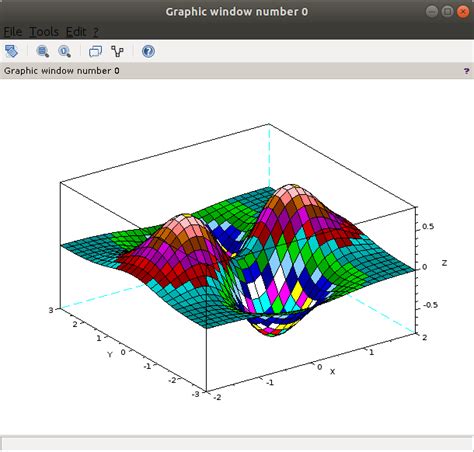Open the ? help menu
The image size is (474, 452).
[95, 32]
